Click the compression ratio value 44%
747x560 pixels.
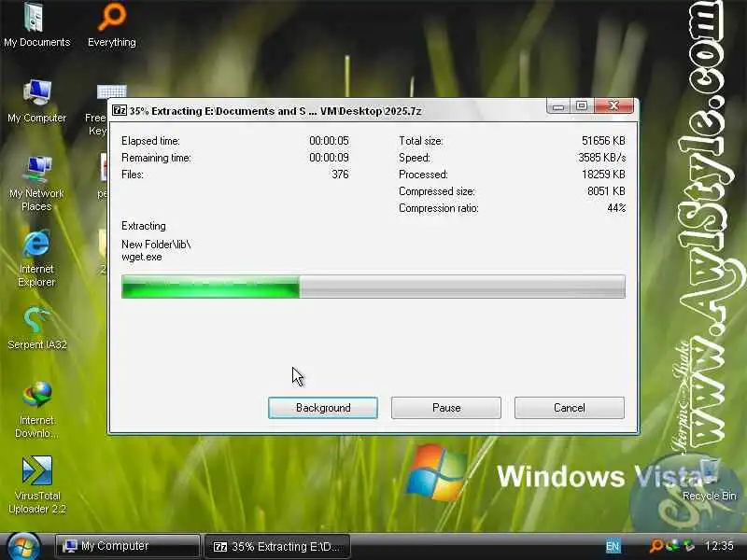[x=616, y=207]
